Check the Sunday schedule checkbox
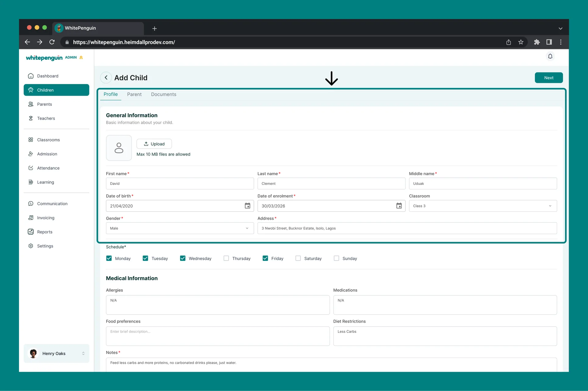Viewport: 588px width, 391px height. tap(337, 258)
